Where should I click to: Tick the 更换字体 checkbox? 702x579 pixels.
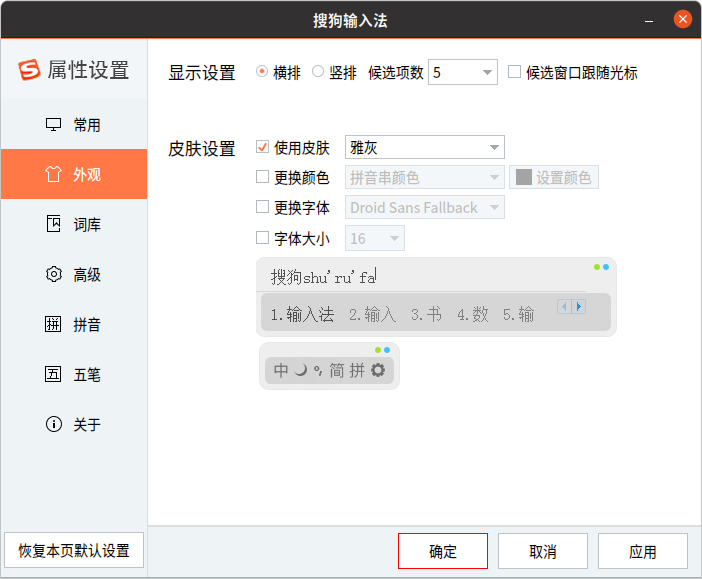coord(263,208)
